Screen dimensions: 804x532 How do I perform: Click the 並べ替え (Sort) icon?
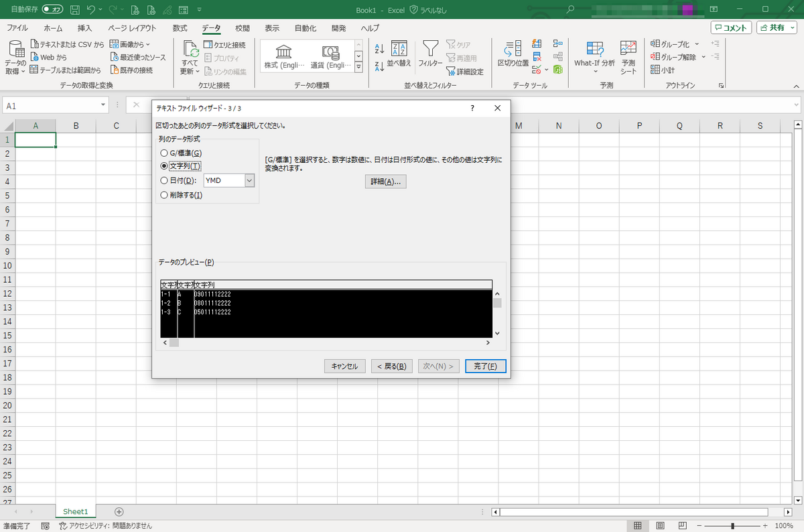point(398,54)
